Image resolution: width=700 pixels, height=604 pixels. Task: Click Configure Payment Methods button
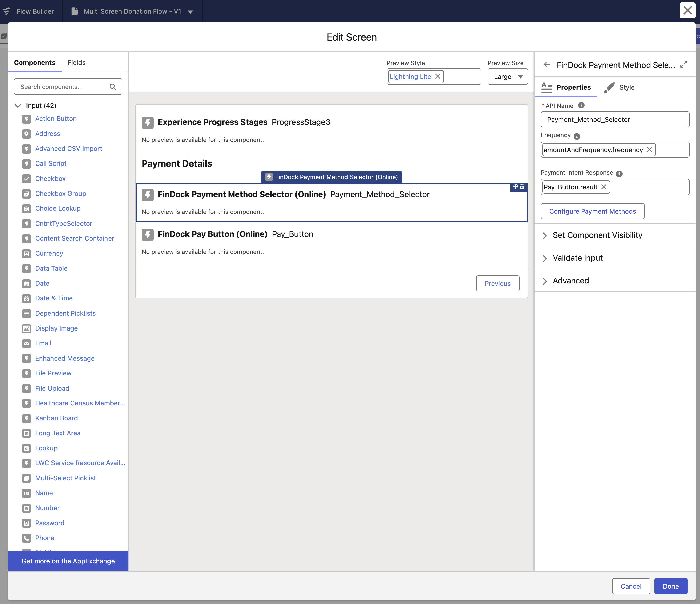point(593,211)
